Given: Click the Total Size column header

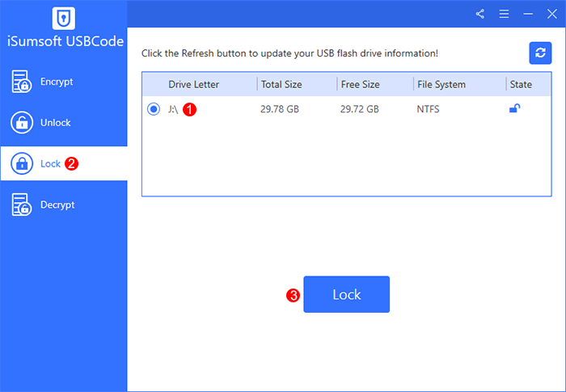Looking at the screenshot, I should [281, 85].
